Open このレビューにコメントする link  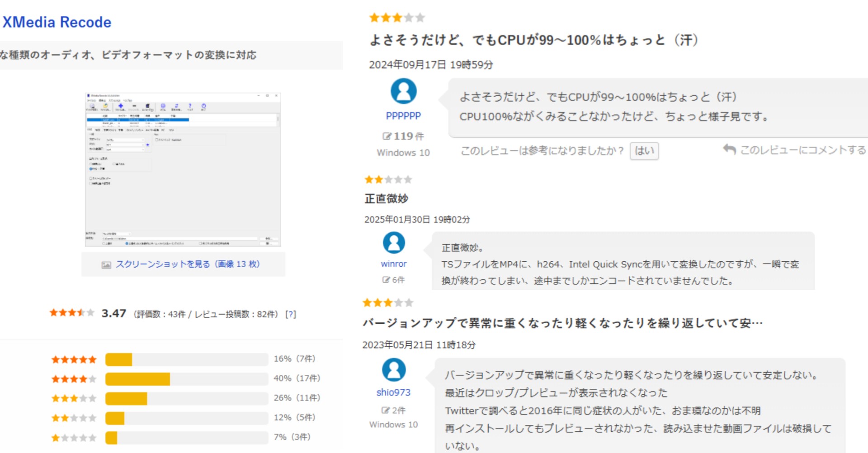pos(803,150)
